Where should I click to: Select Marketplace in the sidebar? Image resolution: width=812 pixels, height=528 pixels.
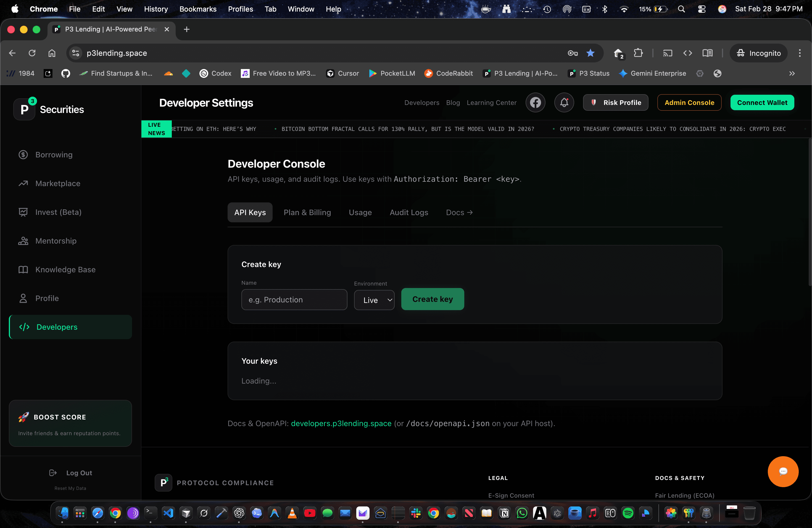(57, 183)
